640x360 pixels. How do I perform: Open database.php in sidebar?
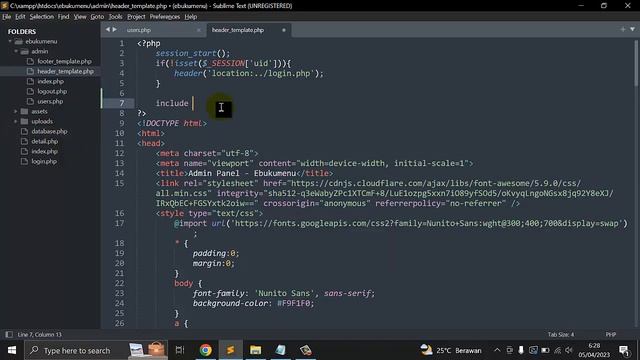(49, 131)
